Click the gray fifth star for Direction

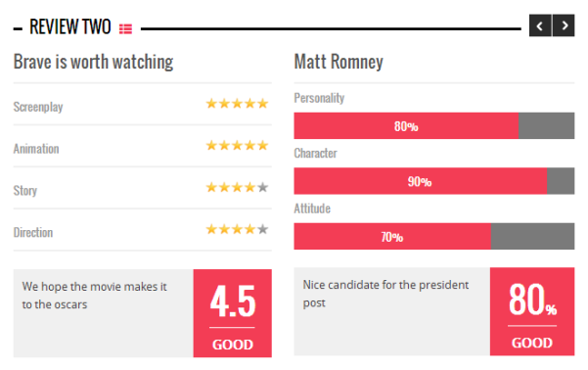[263, 229]
